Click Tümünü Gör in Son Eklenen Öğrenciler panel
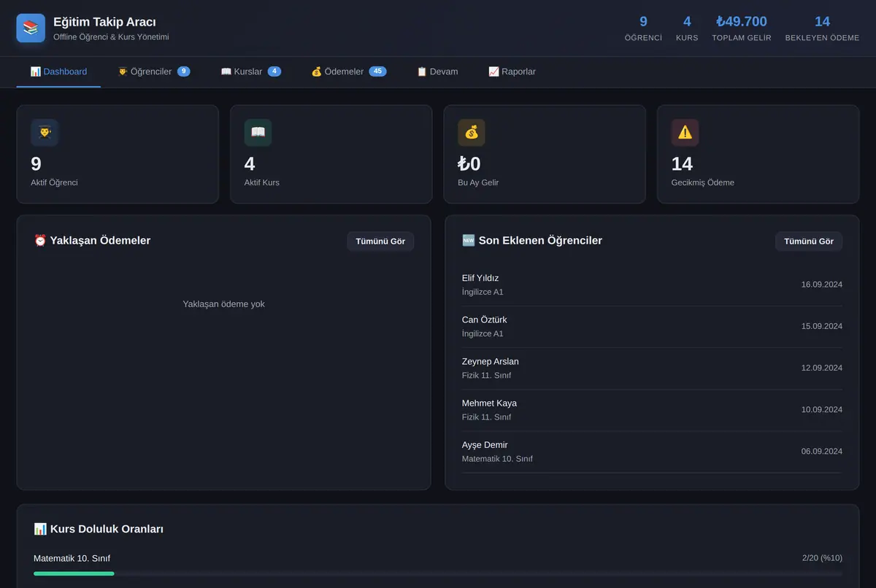876x588 pixels. [809, 241]
